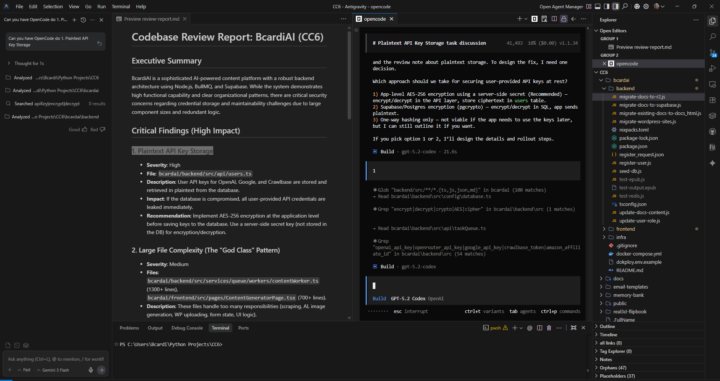The width and height of the screenshot is (720, 381).
Task: Open the new terminal profile dropdown arrow
Action: click(520, 328)
